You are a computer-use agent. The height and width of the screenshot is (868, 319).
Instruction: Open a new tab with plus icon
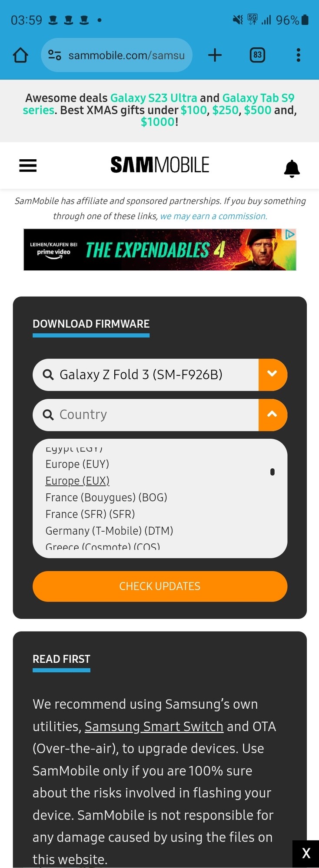215,55
